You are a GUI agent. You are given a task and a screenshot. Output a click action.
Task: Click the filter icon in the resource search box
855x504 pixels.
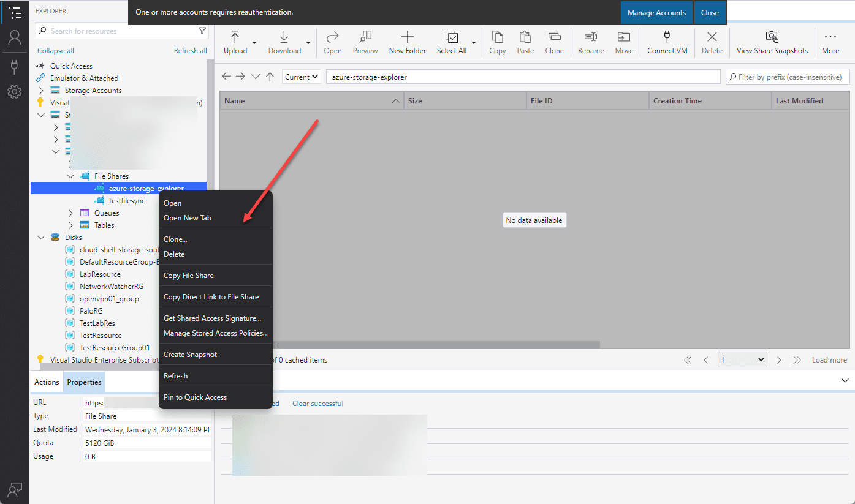[x=202, y=31]
